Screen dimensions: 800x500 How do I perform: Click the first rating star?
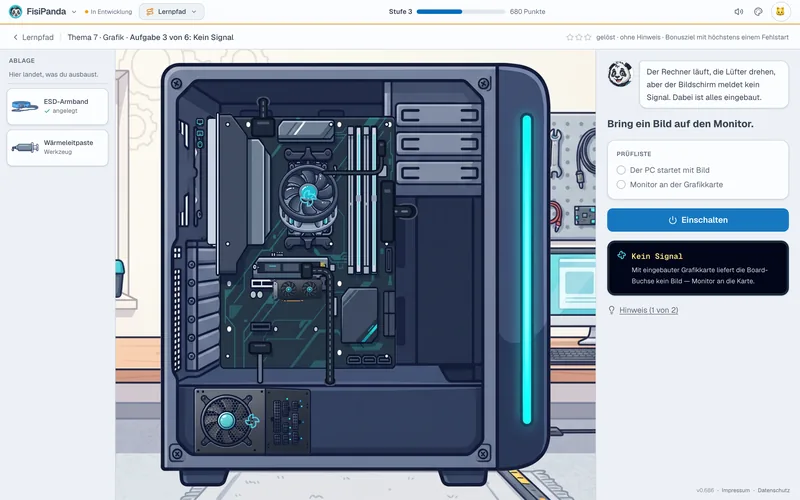(x=569, y=37)
